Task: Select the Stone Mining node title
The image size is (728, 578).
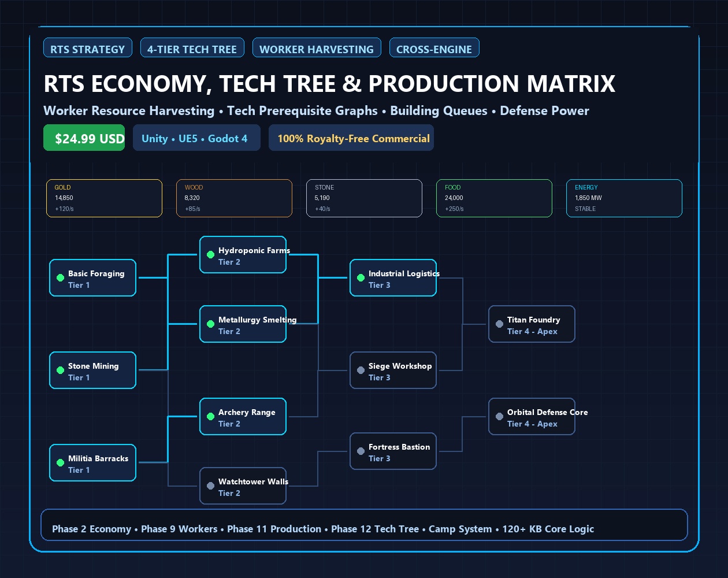Action: (x=94, y=366)
